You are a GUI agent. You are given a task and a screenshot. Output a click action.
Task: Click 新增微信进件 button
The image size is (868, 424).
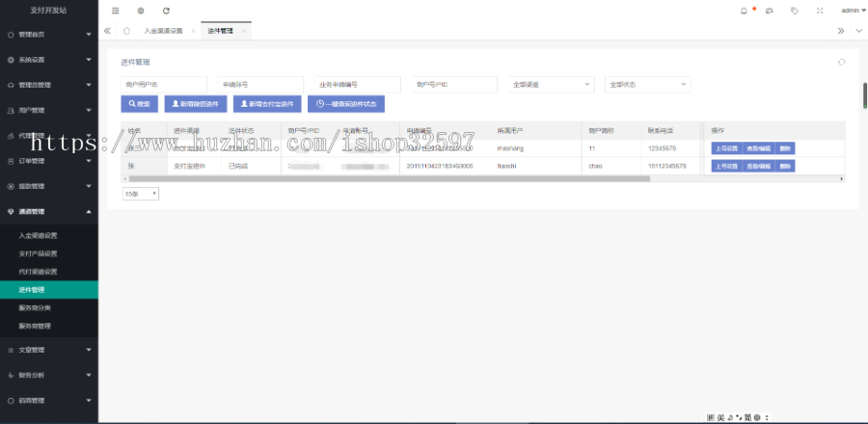pos(196,104)
